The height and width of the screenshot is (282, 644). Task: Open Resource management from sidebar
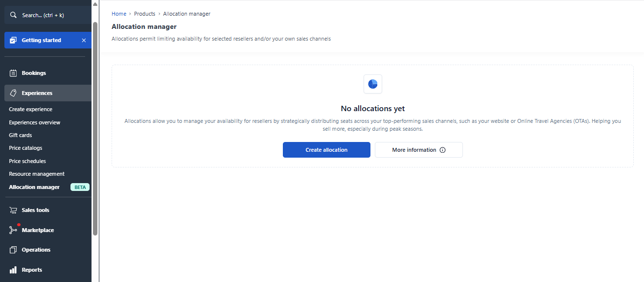tap(37, 174)
